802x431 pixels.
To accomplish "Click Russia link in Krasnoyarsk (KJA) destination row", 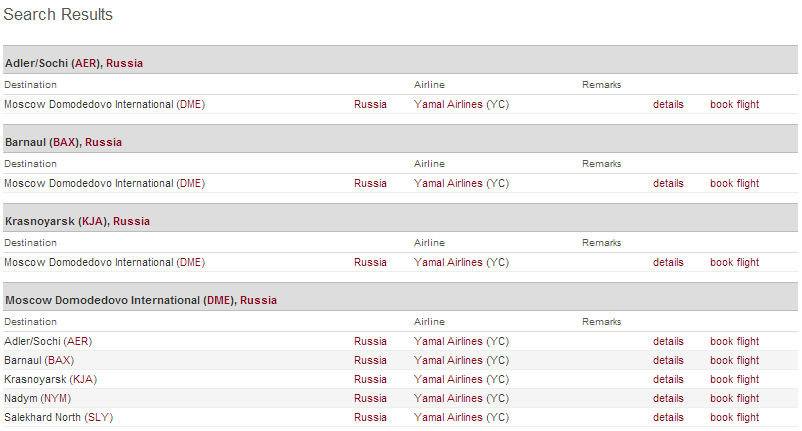I will (370, 379).
